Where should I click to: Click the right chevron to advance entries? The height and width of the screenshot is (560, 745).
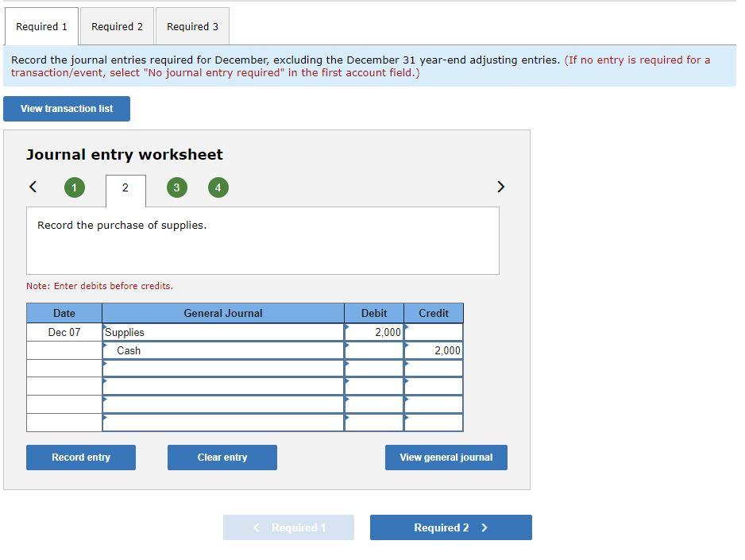click(x=500, y=187)
